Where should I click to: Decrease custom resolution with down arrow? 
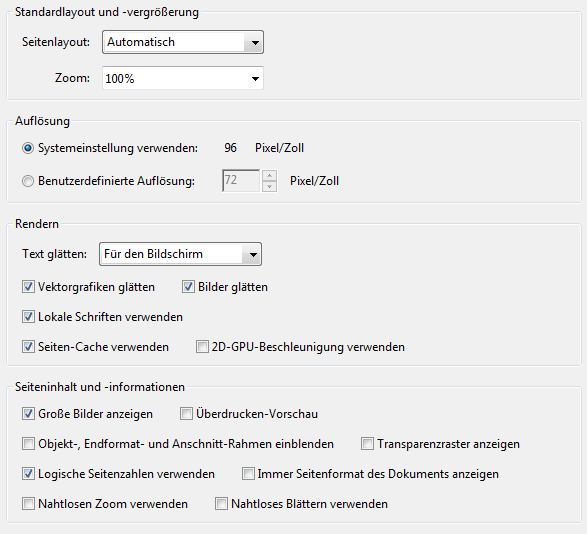269,186
